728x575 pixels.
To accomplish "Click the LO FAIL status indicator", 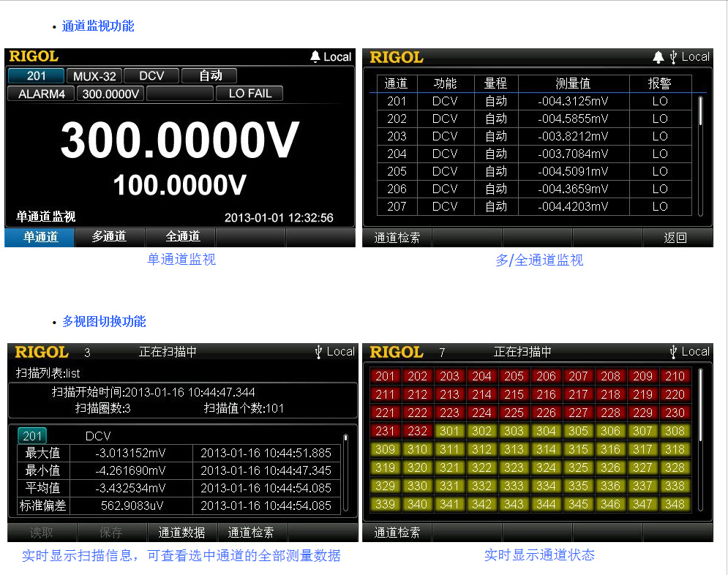I will point(249,93).
